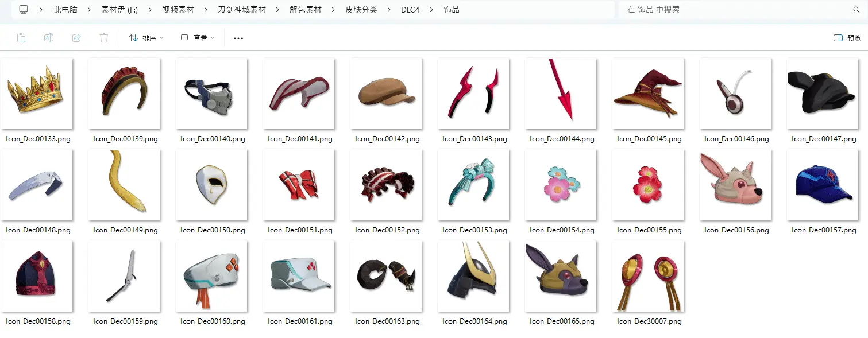Select the teal headband Icon_Dec00153.png thumbnail
This screenshot has height=338, width=868.
click(473, 185)
